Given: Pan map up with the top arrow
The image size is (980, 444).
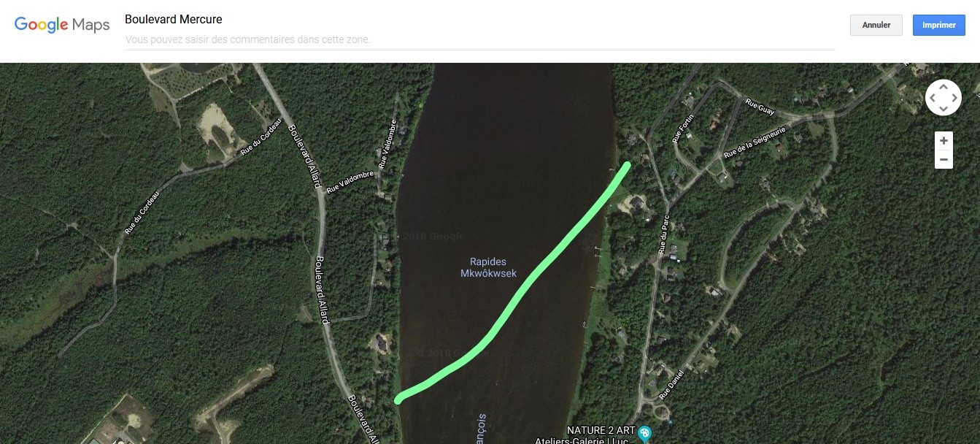Looking at the screenshot, I should [x=944, y=87].
